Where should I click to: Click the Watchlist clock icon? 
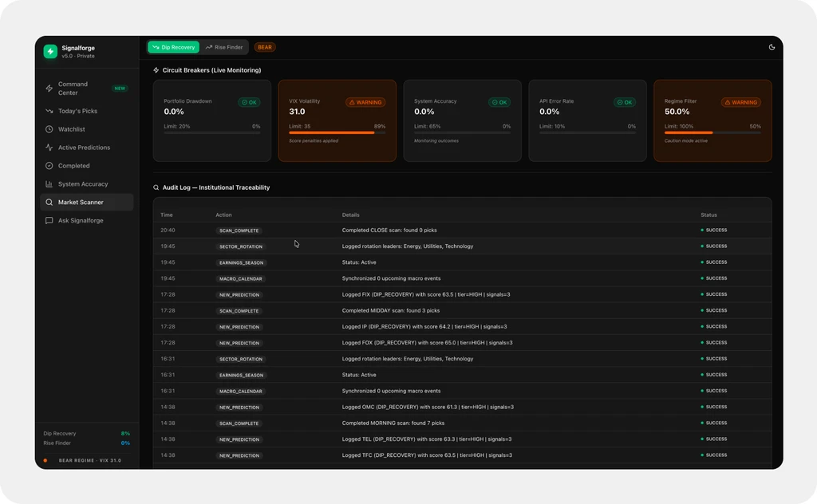coord(49,129)
